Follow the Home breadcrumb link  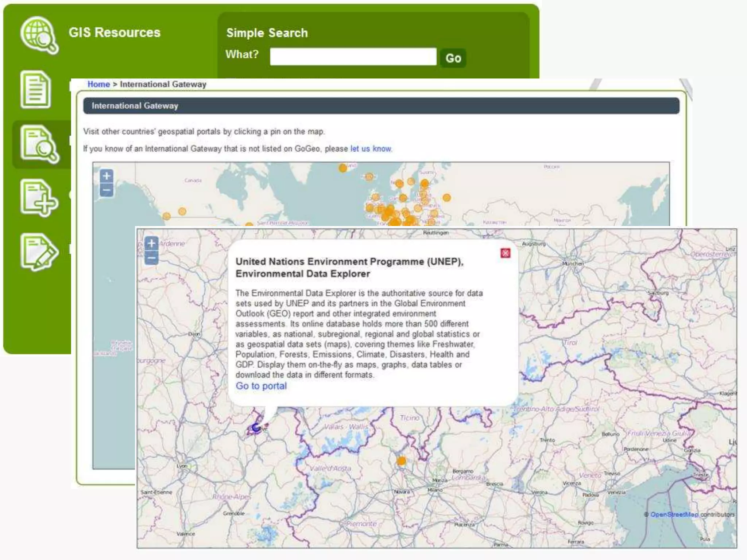[x=98, y=84]
